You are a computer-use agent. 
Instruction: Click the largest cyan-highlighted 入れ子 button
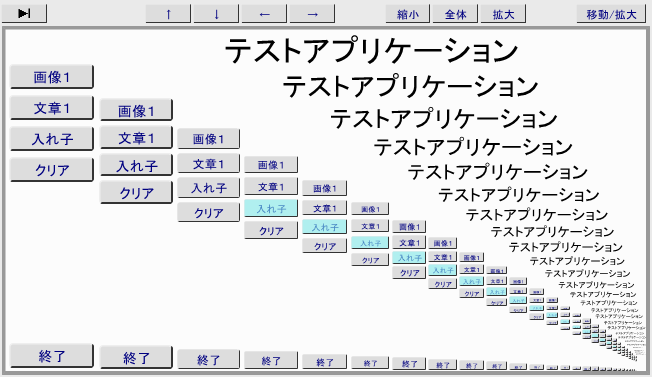pyautogui.click(x=271, y=208)
